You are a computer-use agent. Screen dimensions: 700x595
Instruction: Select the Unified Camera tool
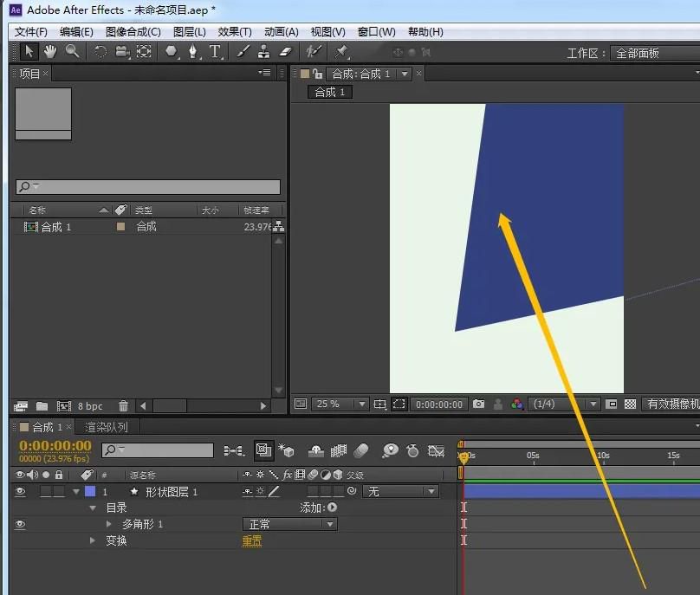pos(122,52)
